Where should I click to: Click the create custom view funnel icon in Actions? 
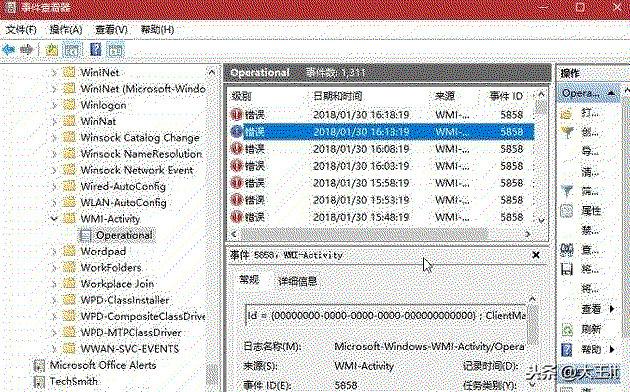[567, 132]
